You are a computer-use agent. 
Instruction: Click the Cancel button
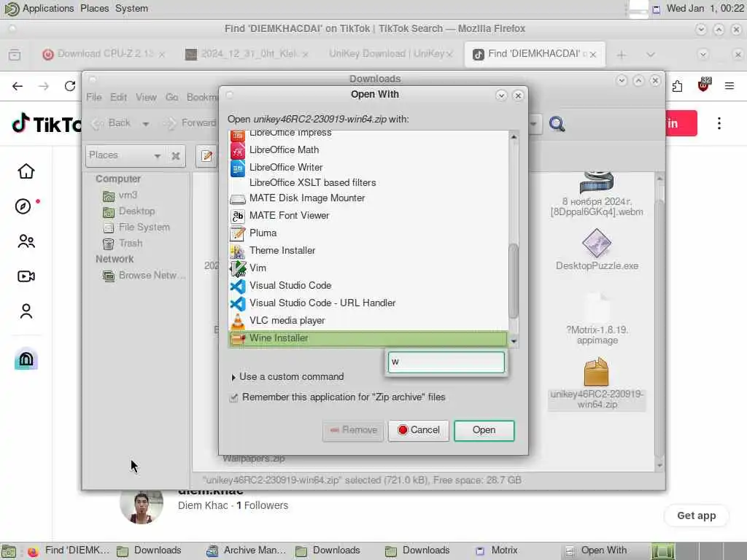(418, 430)
